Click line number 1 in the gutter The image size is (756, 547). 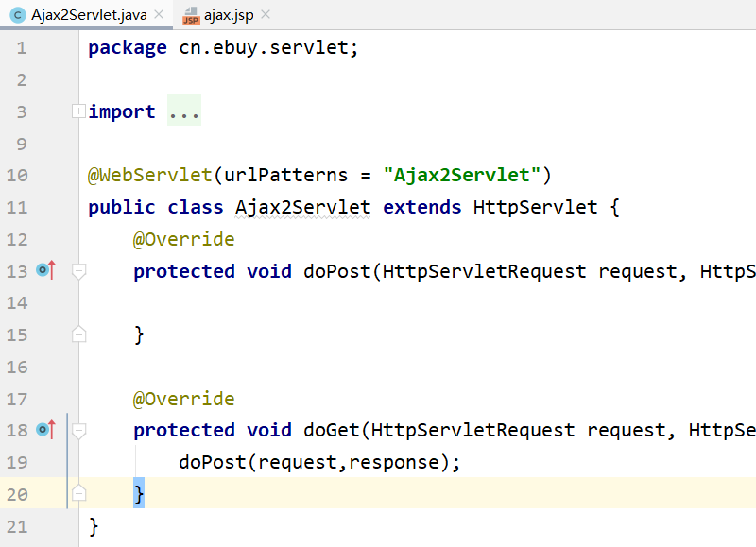pyautogui.click(x=21, y=48)
